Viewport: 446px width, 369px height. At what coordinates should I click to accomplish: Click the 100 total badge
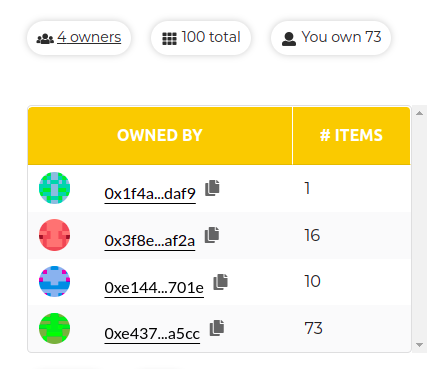click(201, 38)
